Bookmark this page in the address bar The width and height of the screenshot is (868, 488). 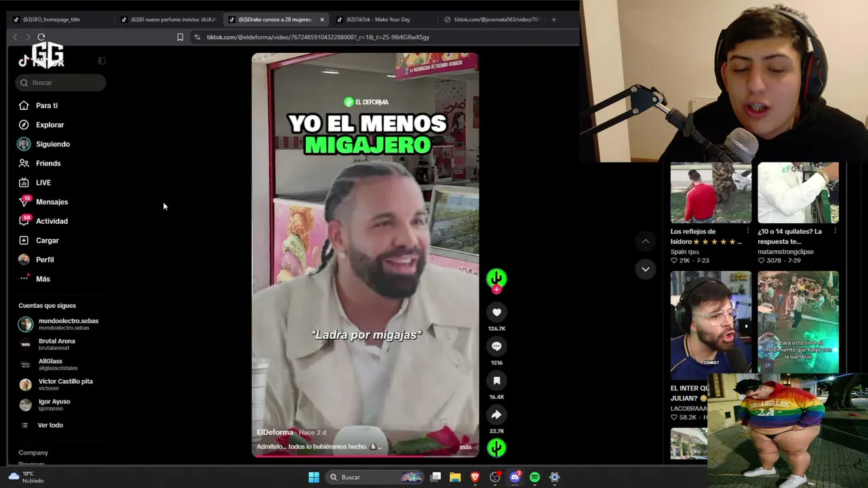click(x=180, y=37)
